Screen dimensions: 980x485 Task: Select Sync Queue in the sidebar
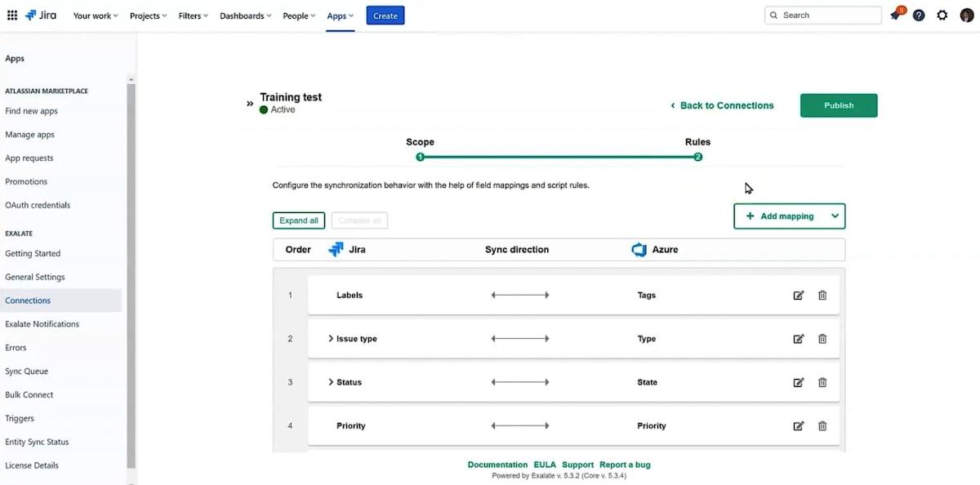tap(26, 371)
